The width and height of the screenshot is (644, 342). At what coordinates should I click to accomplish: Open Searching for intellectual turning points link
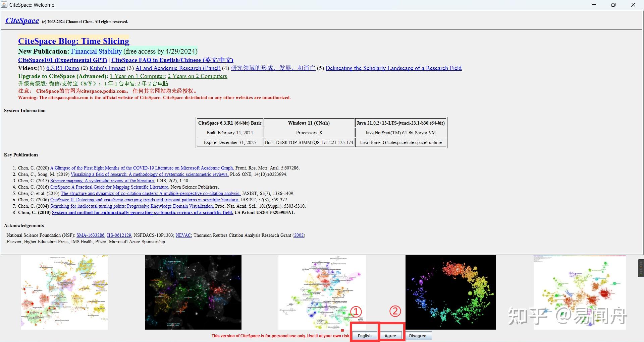[x=132, y=206]
